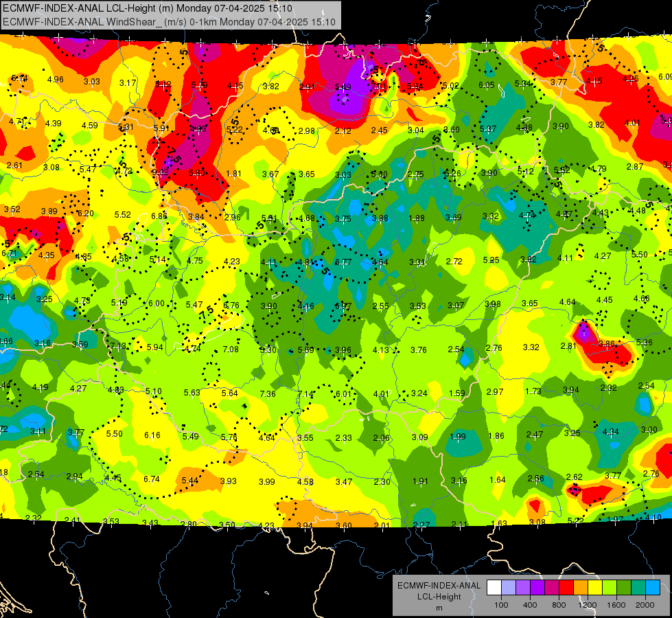
Task: Click the WindShear_ (m/s) 0-1km header line
Action: click(169, 22)
